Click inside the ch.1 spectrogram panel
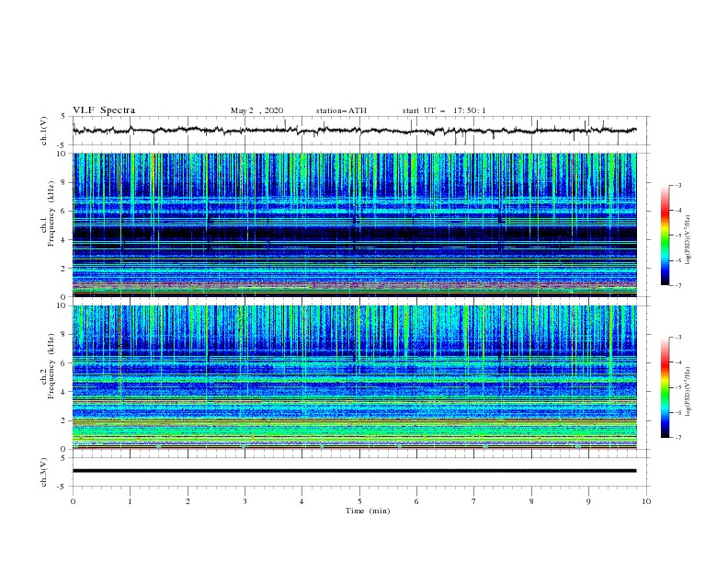This screenshot has height=563, width=728. coord(355,224)
